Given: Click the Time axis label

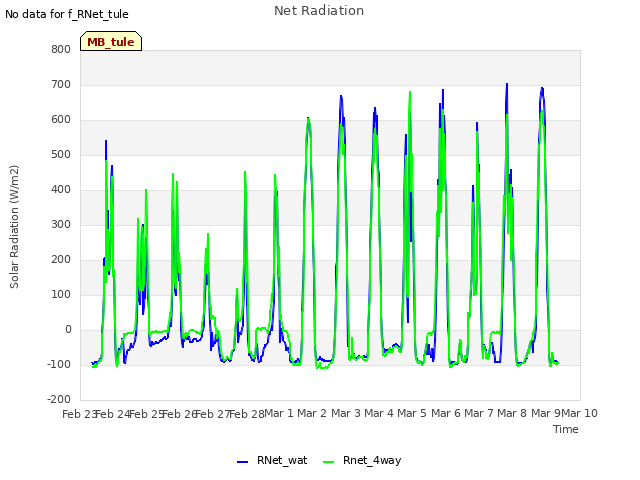Looking at the screenshot, I should (565, 429).
